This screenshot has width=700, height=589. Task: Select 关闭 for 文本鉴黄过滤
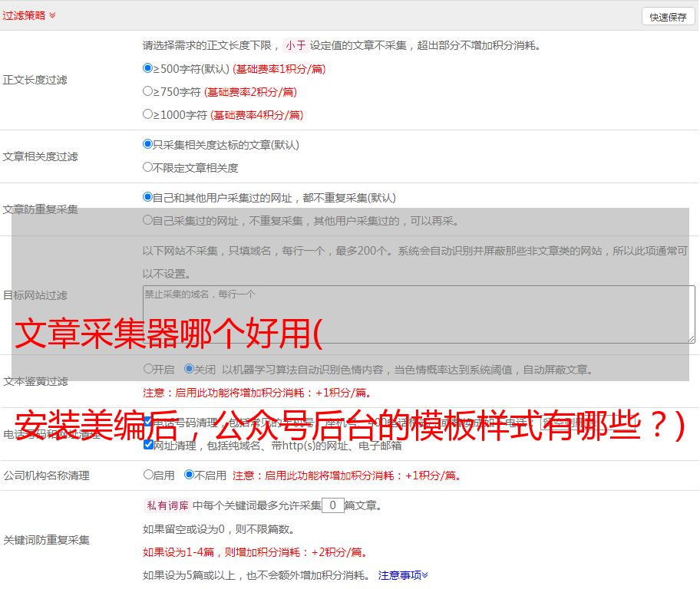coord(190,369)
